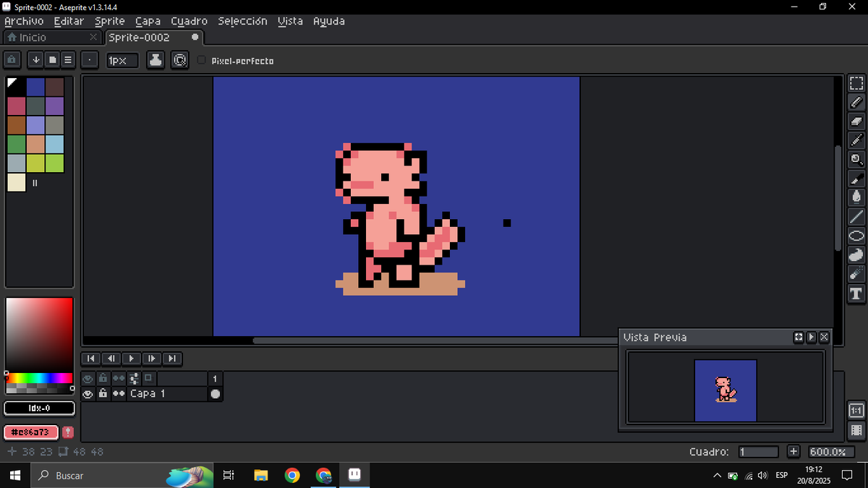Image resolution: width=868 pixels, height=488 pixels.
Task: Select the Capa 1 layer name
Action: pos(167,393)
